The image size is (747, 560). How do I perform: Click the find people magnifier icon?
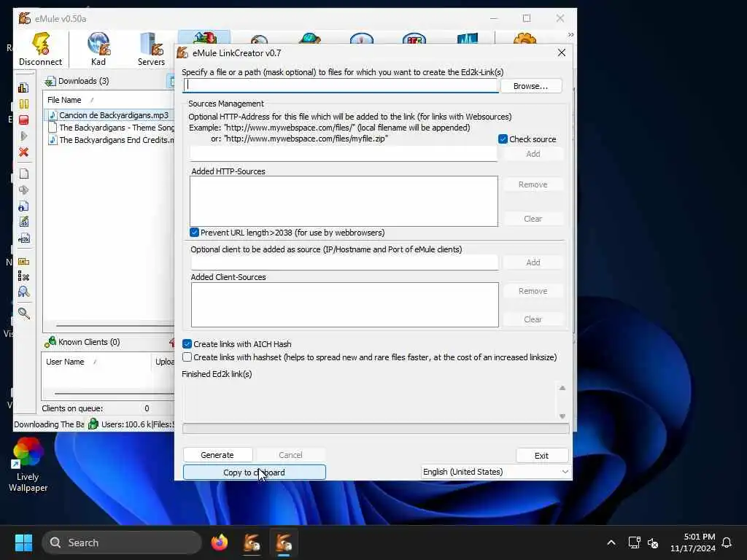pos(23,292)
